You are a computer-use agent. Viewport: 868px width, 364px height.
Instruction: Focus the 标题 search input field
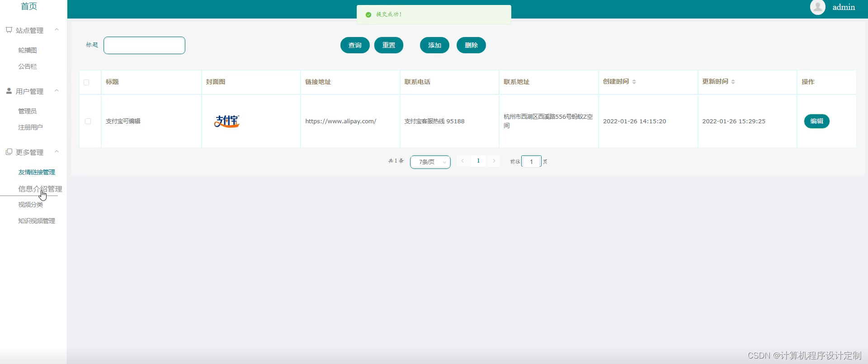144,45
